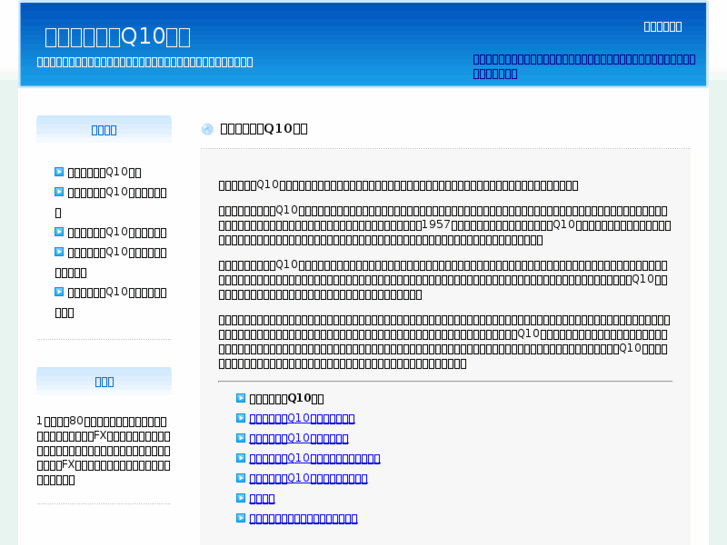Click the large site title containing Q10 in the header
Screen dimensions: 727x545
pos(117,37)
